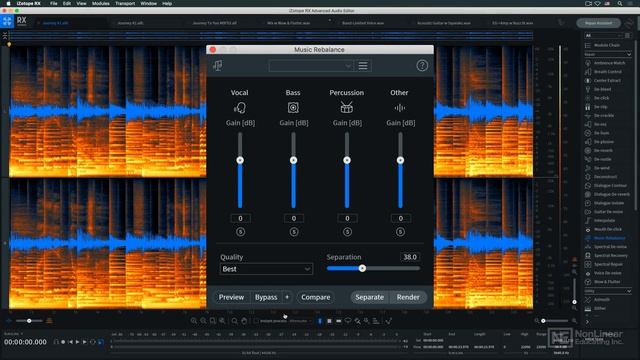Click the Music Rebalance module logo icon
640x360 pixels.
tap(218, 65)
